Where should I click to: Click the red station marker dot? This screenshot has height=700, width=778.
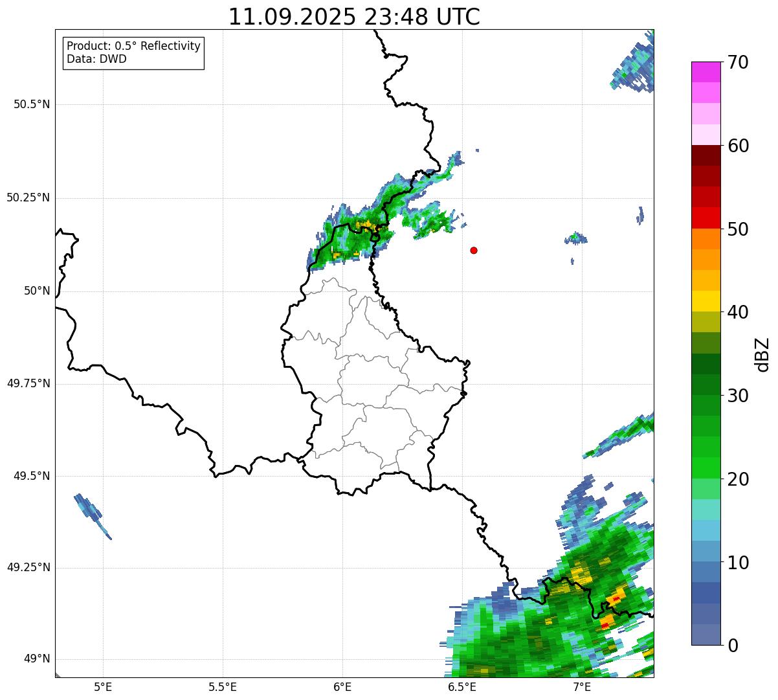click(474, 250)
